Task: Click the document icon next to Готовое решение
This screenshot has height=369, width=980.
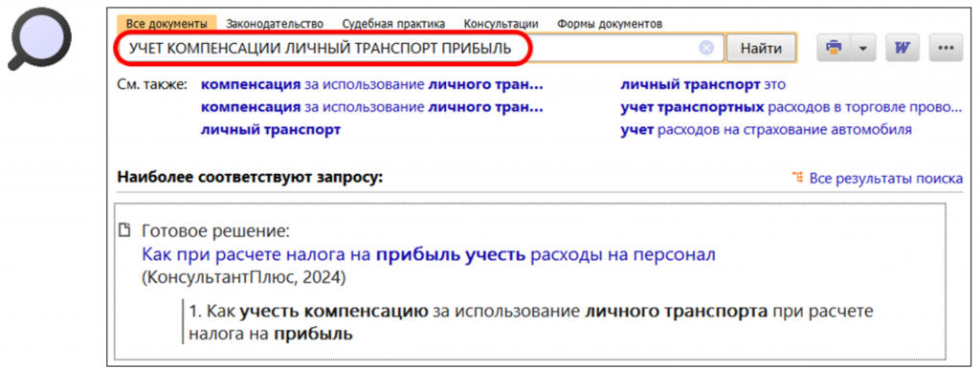Action: pos(125,230)
